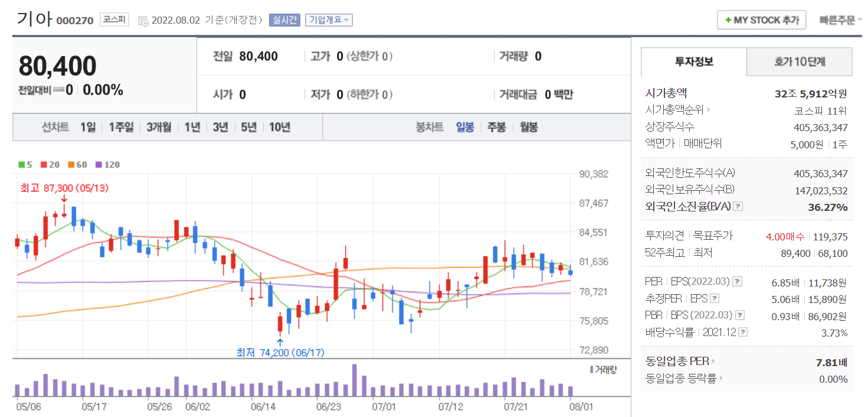The height and width of the screenshot is (417, 868).
Task: Open the 기업개요 dropdown
Action: [x=329, y=20]
